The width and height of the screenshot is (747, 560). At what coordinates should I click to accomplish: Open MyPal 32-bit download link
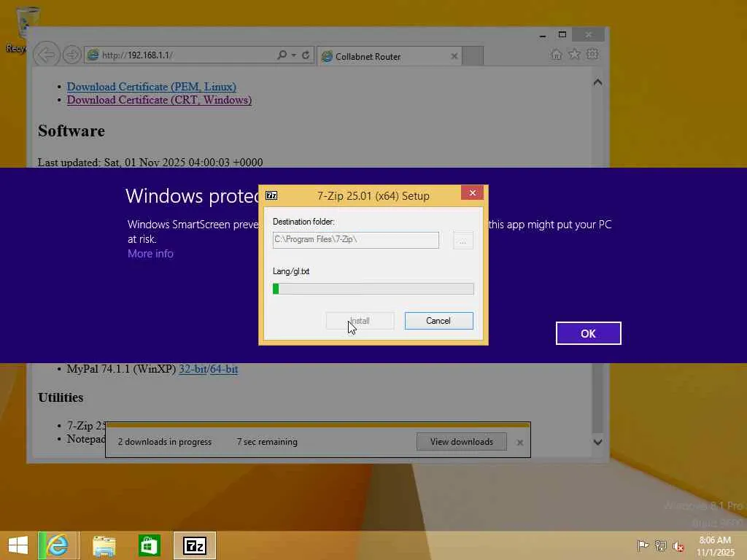(193, 369)
